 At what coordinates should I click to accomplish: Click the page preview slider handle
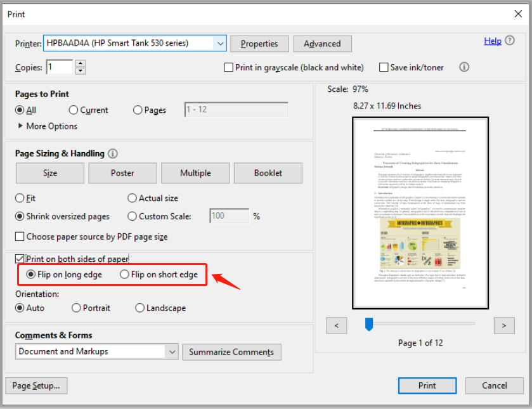pyautogui.click(x=368, y=325)
